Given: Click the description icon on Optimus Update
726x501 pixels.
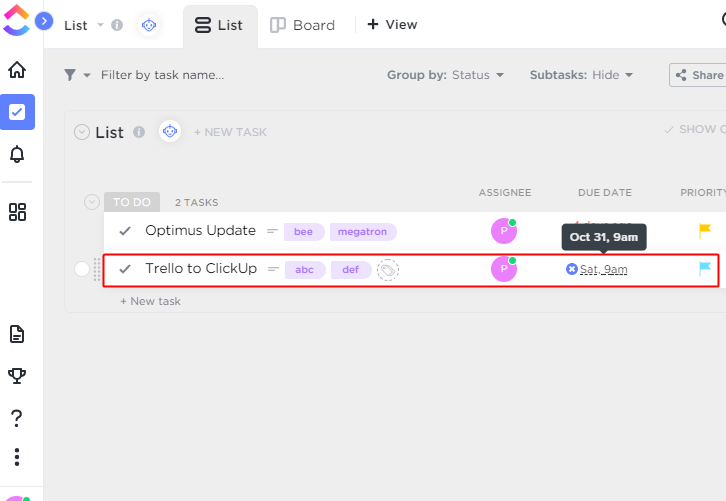Looking at the screenshot, I should click(x=272, y=231).
